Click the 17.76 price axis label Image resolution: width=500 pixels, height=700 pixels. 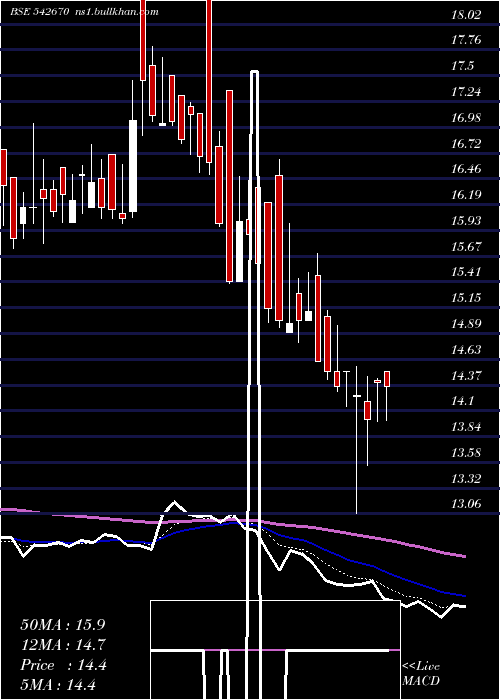coord(466,40)
